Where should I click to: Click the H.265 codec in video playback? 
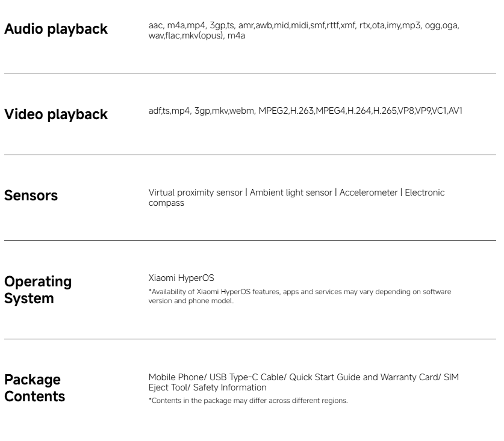385,111
